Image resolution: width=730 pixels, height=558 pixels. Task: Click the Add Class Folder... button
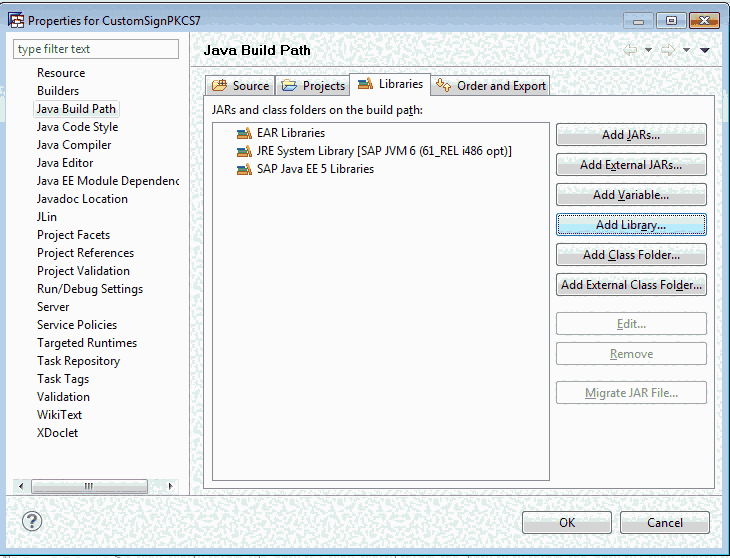click(631, 255)
